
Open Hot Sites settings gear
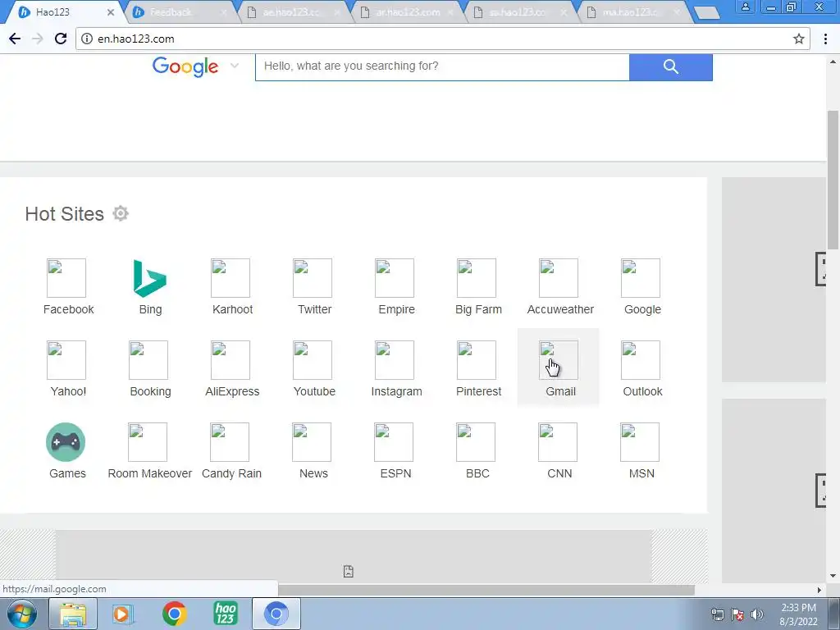click(x=121, y=213)
